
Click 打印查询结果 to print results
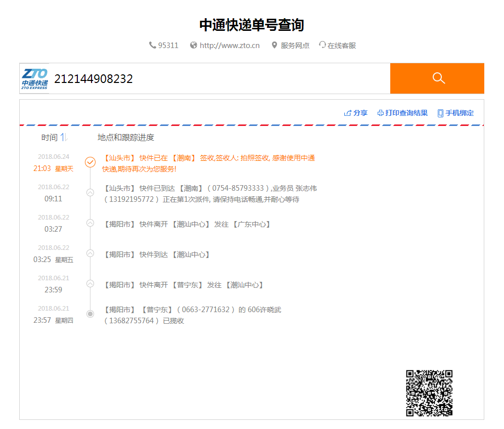click(x=406, y=113)
